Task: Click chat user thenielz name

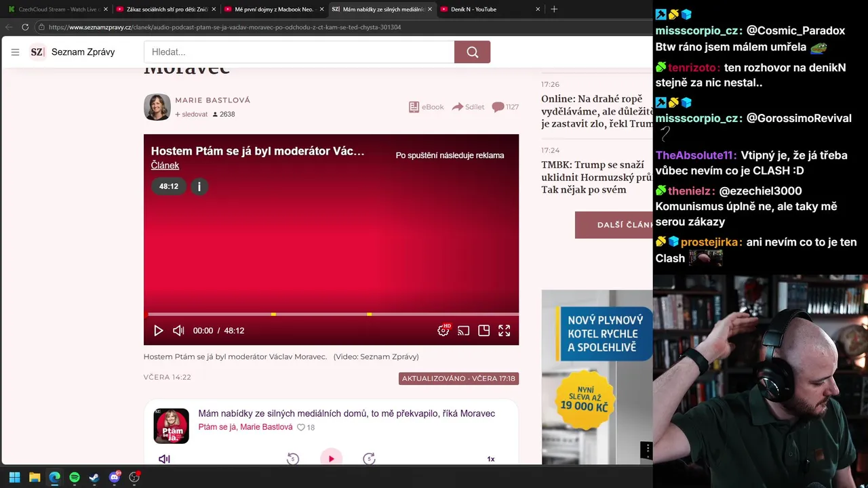Action: (691, 191)
